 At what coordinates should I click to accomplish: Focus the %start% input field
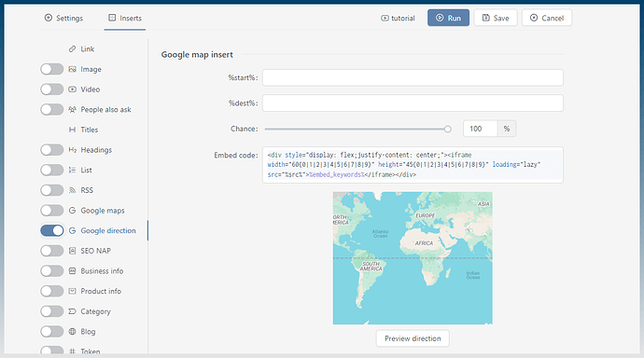click(x=413, y=77)
